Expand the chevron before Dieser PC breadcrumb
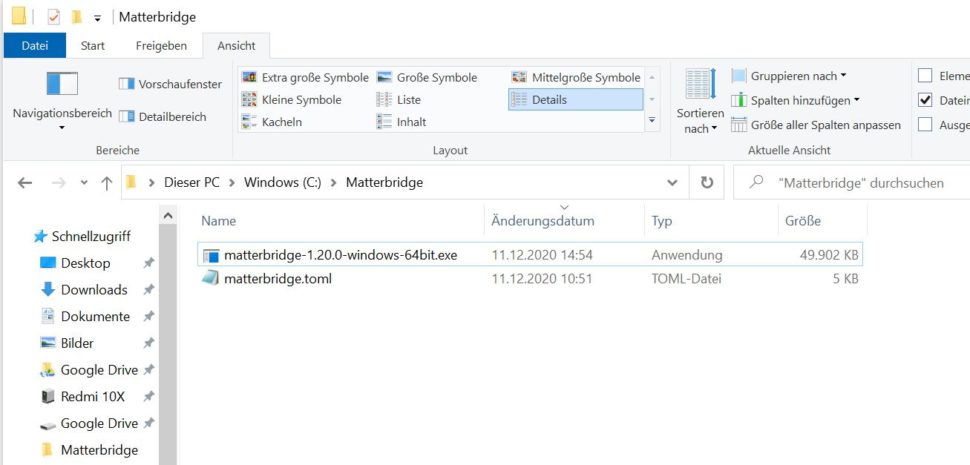Screen dimensions: 970x465 pyautogui.click(x=151, y=182)
